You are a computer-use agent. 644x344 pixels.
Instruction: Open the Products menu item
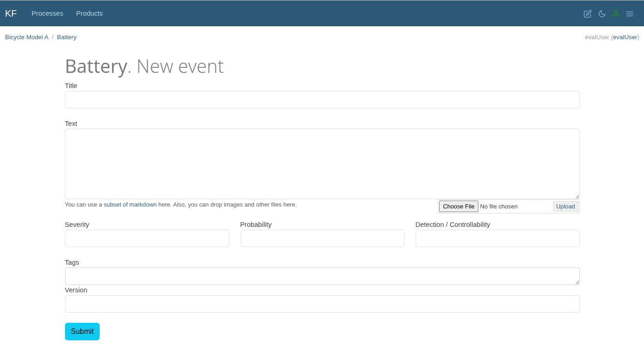(x=89, y=13)
